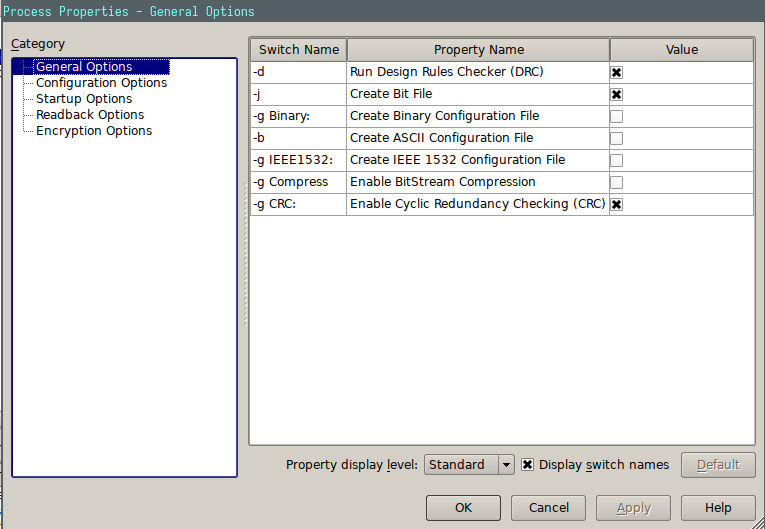
Task: Select Configuration Options category
Action: (101, 83)
